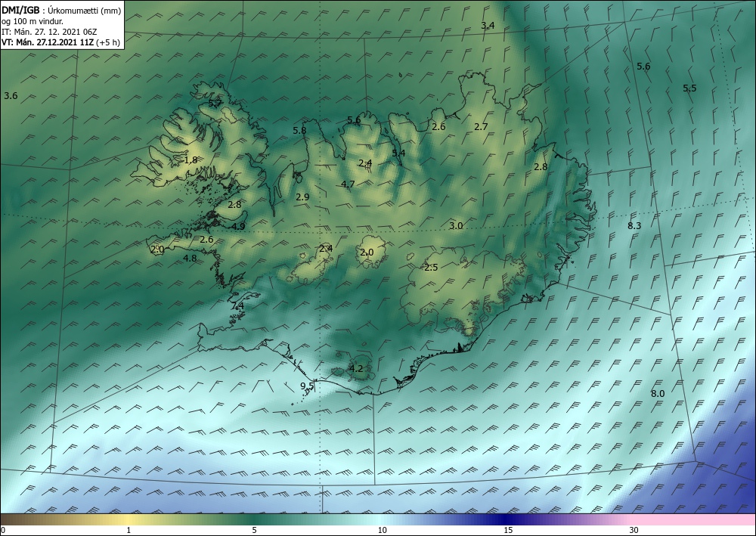Image resolution: width=756 pixels, height=536 pixels.
Task: Click the legend label 15
Action: pos(508,531)
